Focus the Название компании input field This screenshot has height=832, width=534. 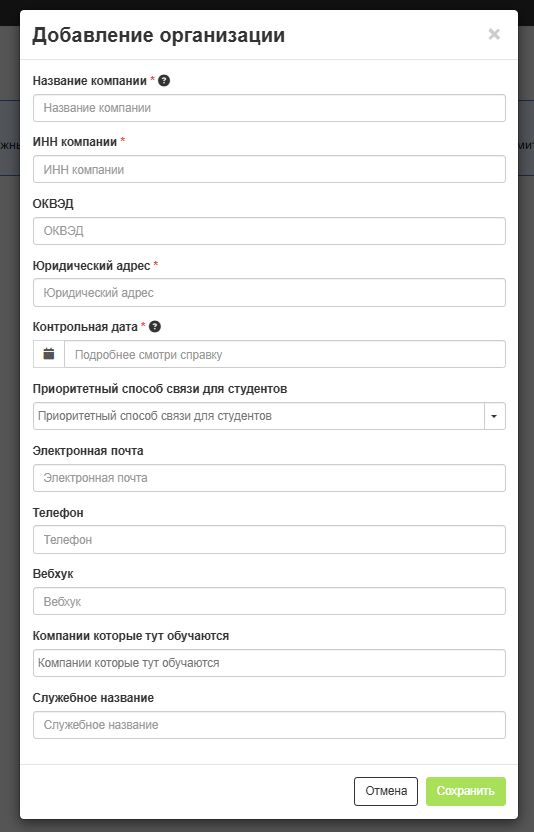tap(269, 108)
